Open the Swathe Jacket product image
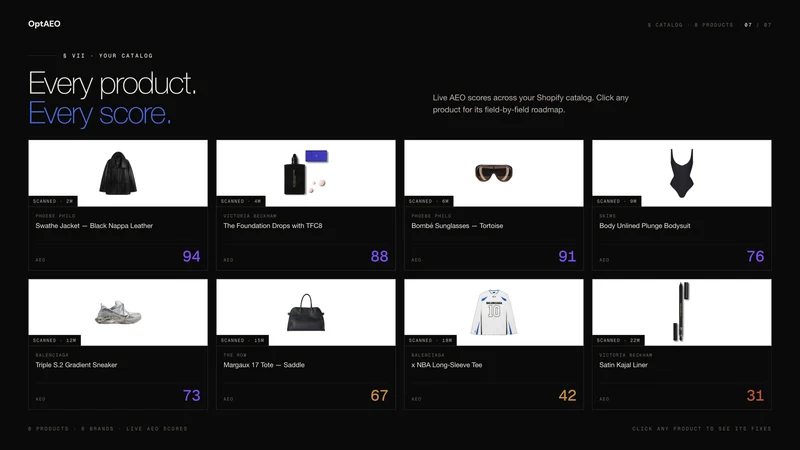The width and height of the screenshot is (800, 450). click(x=118, y=173)
